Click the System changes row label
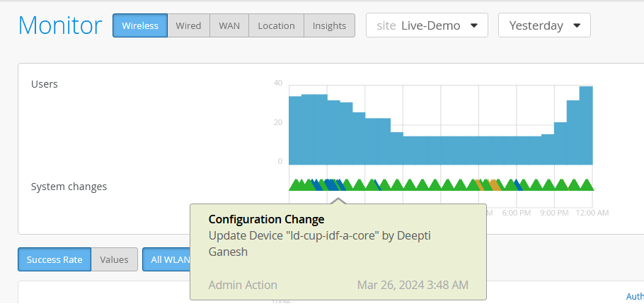 69,187
